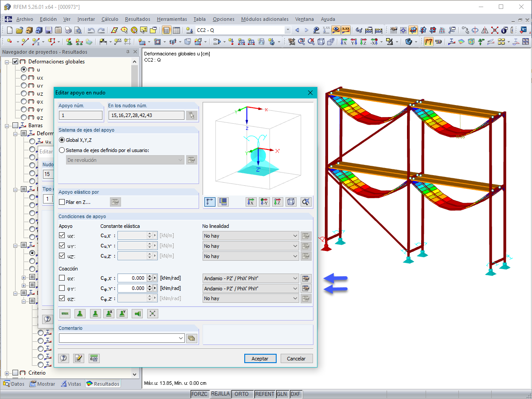Click the help question mark icon in dialog
This screenshot has height=399, width=532.
click(x=63, y=358)
